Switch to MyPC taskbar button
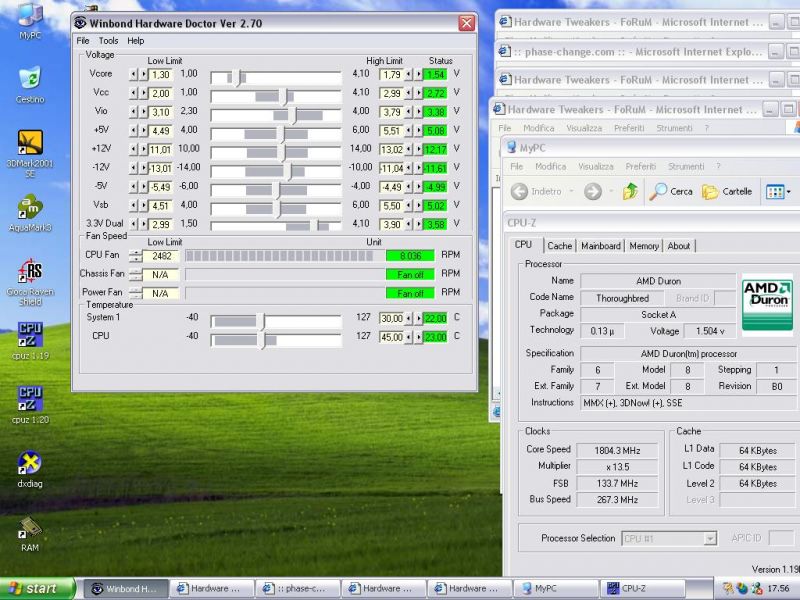800x600 pixels. (x=556, y=589)
